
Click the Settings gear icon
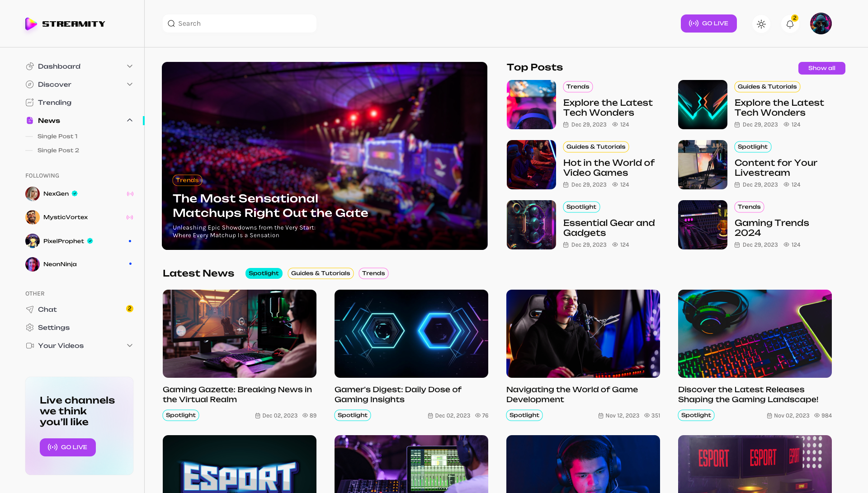30,327
